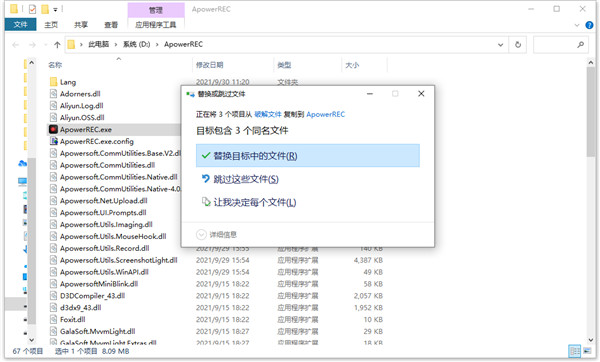Select the 管理 contextual tab
This screenshot has width=600, height=362.
click(156, 10)
